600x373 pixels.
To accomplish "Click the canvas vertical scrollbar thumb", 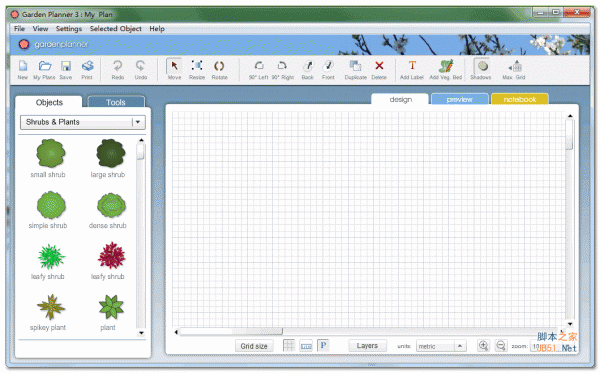I will coord(570,135).
